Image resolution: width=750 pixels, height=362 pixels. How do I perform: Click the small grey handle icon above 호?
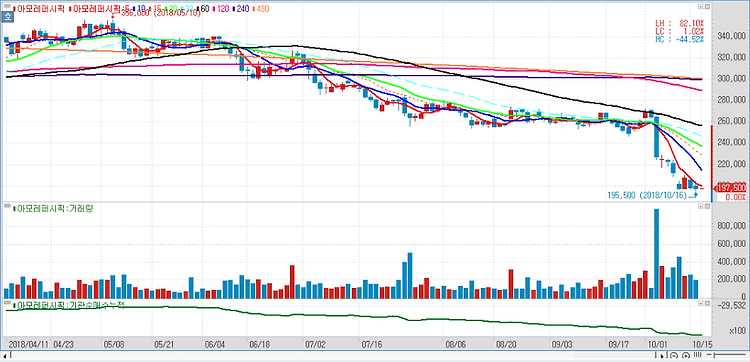click(x=8, y=7)
